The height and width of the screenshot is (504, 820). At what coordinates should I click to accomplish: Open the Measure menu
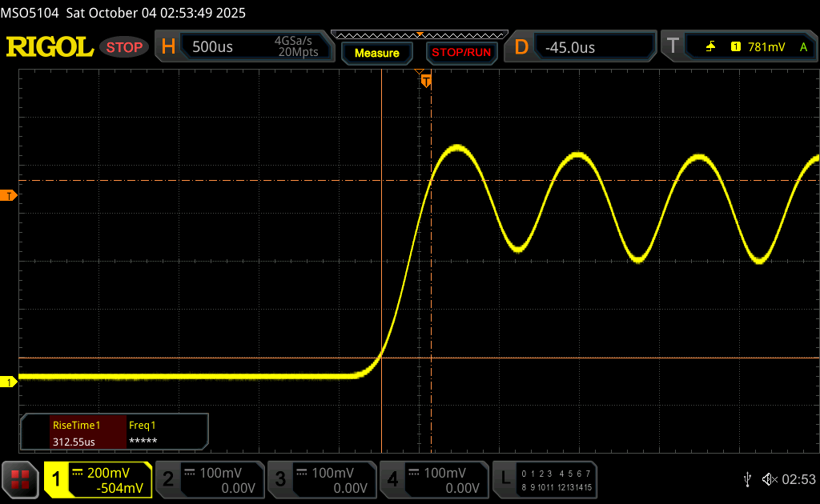[x=376, y=53]
